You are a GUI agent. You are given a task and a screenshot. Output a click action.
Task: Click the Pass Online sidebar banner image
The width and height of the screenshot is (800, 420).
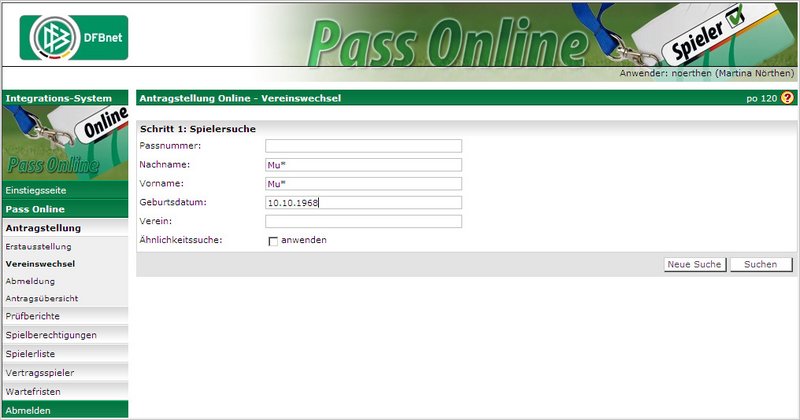click(x=66, y=143)
